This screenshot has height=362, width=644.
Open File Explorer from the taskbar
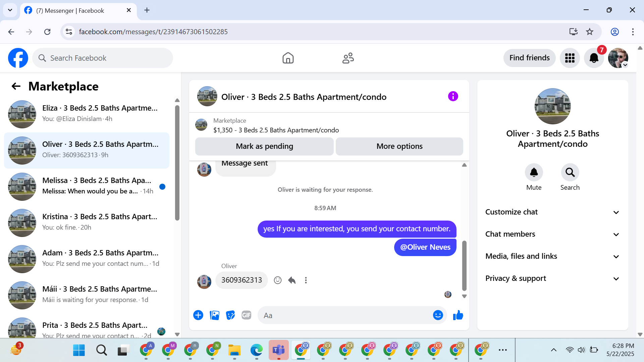click(234, 350)
